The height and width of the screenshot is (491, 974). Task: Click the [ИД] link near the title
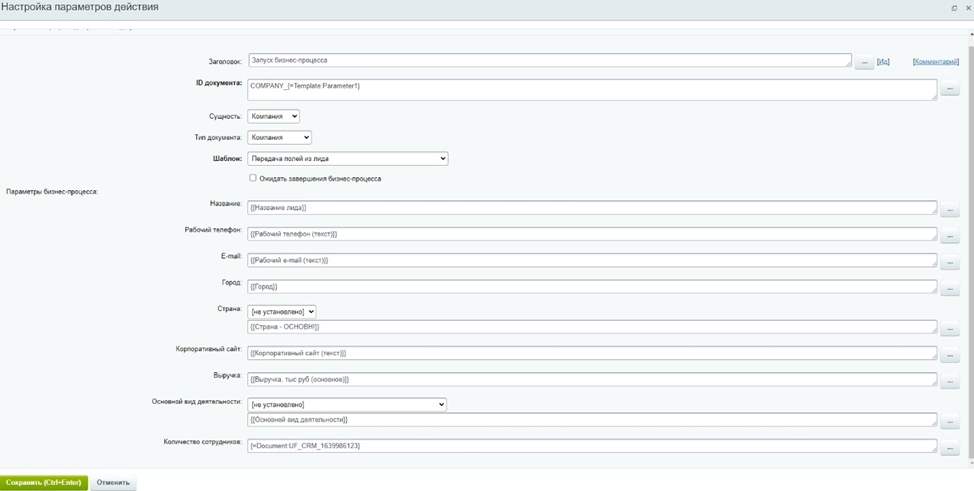tap(883, 62)
